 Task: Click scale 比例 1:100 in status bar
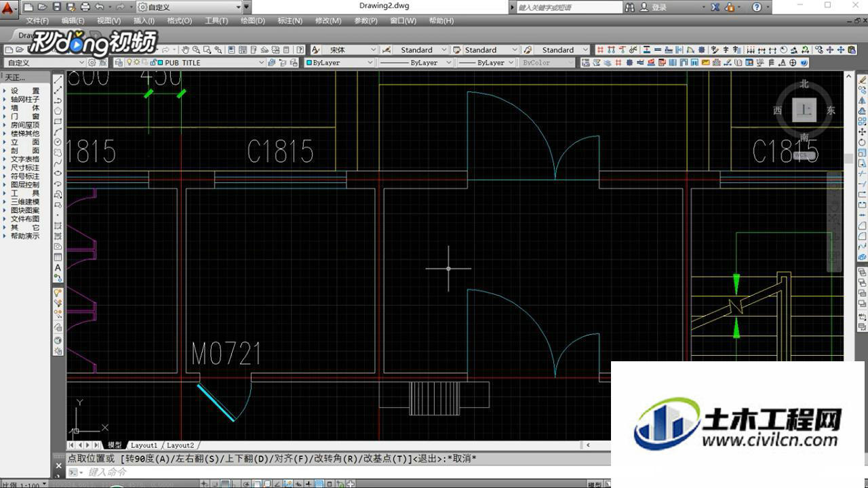[x=24, y=485]
